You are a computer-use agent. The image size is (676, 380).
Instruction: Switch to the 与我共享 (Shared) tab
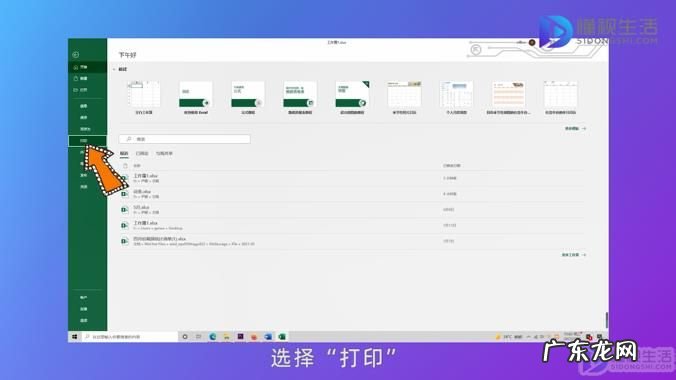point(164,154)
